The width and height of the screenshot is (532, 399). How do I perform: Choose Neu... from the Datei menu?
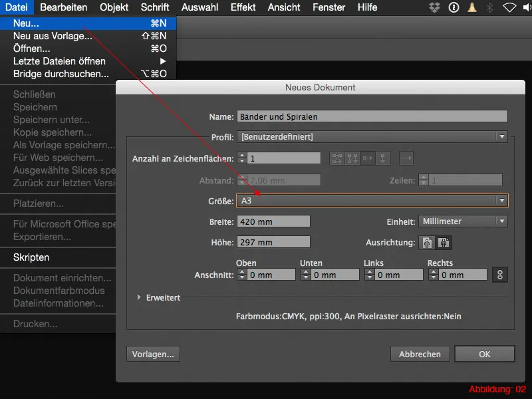(x=88, y=23)
